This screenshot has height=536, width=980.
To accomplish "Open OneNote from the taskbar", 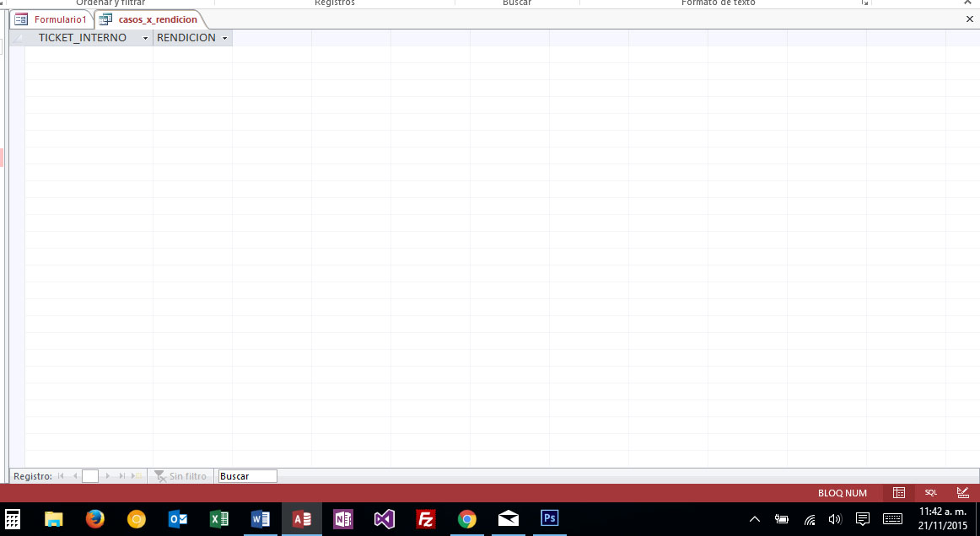I will [x=343, y=519].
